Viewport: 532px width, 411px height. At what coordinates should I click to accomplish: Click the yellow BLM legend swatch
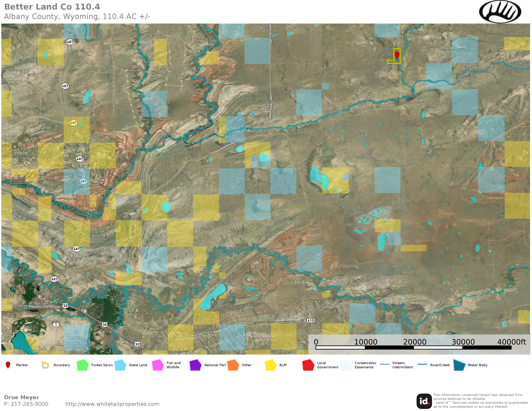[x=271, y=365]
